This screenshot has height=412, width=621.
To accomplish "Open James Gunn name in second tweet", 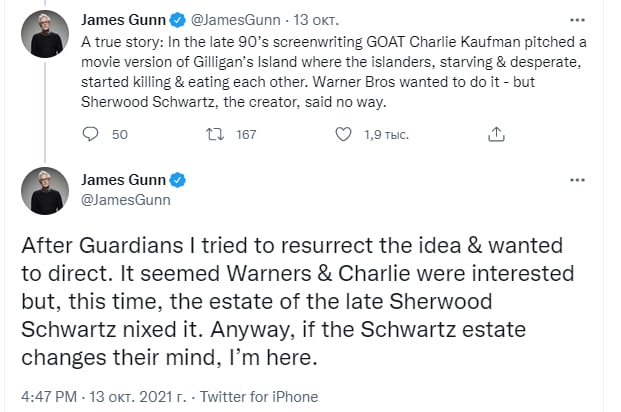I will (124, 181).
